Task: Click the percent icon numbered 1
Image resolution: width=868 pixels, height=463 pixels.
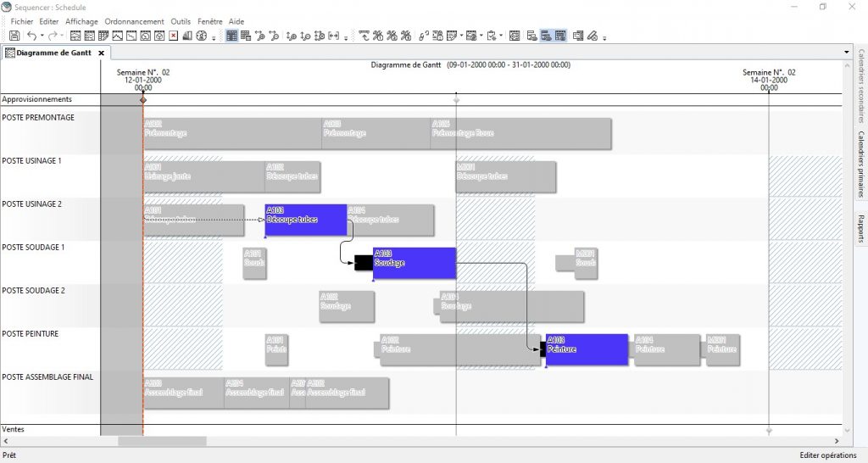Action: [x=378, y=36]
